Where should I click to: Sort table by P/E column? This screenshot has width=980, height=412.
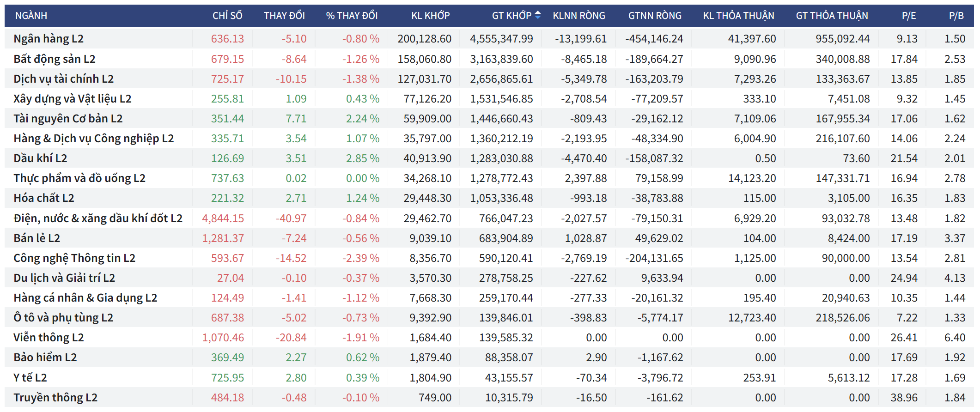tap(908, 16)
